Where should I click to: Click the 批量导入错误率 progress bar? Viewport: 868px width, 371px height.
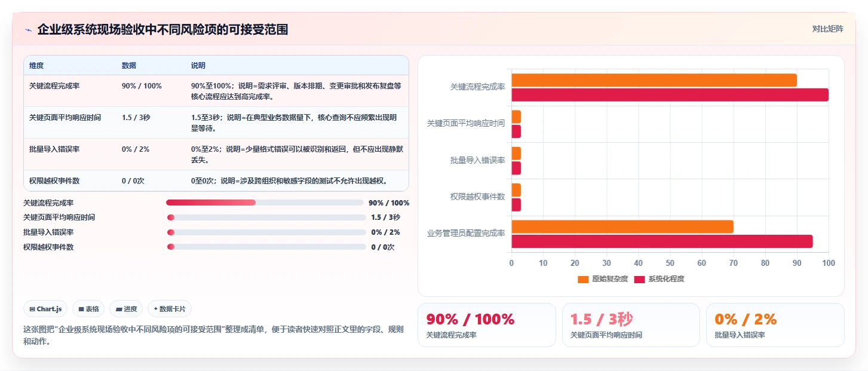click(266, 232)
